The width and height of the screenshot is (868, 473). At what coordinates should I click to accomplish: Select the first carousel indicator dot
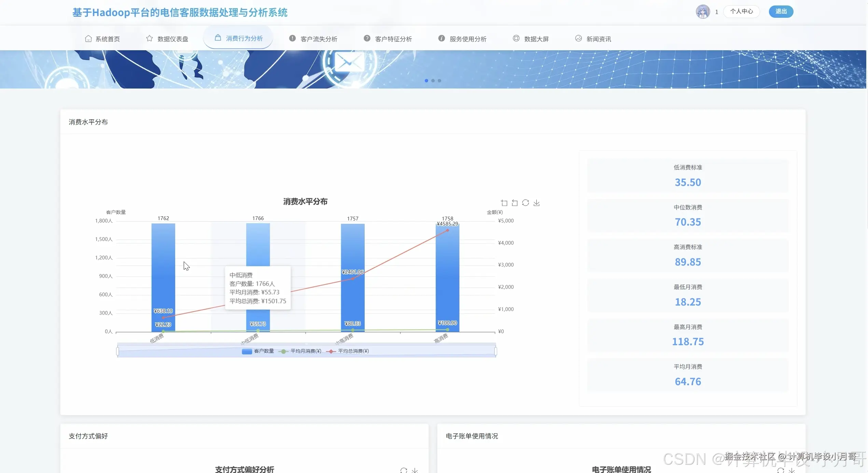coord(426,81)
